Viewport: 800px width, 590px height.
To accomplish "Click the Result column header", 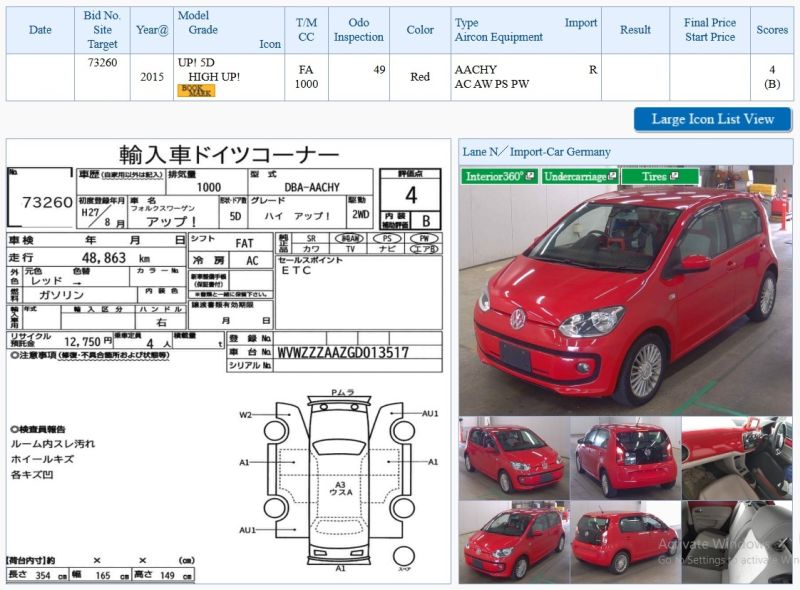I will click(635, 30).
